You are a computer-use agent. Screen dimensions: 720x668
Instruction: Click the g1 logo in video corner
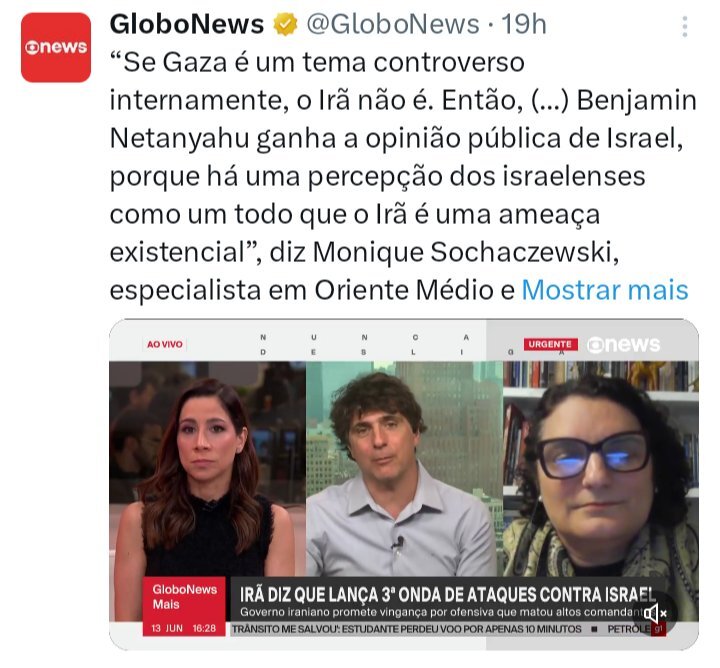pos(658,629)
